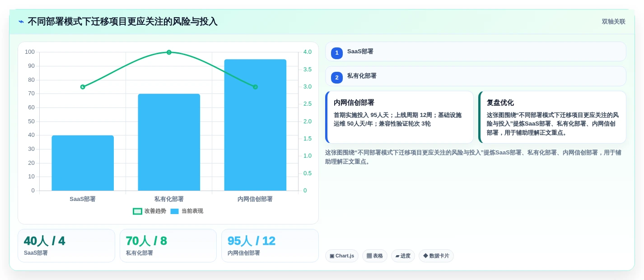
Task: Click text 首期实施投入 95人天 in card
Action: click(362, 115)
